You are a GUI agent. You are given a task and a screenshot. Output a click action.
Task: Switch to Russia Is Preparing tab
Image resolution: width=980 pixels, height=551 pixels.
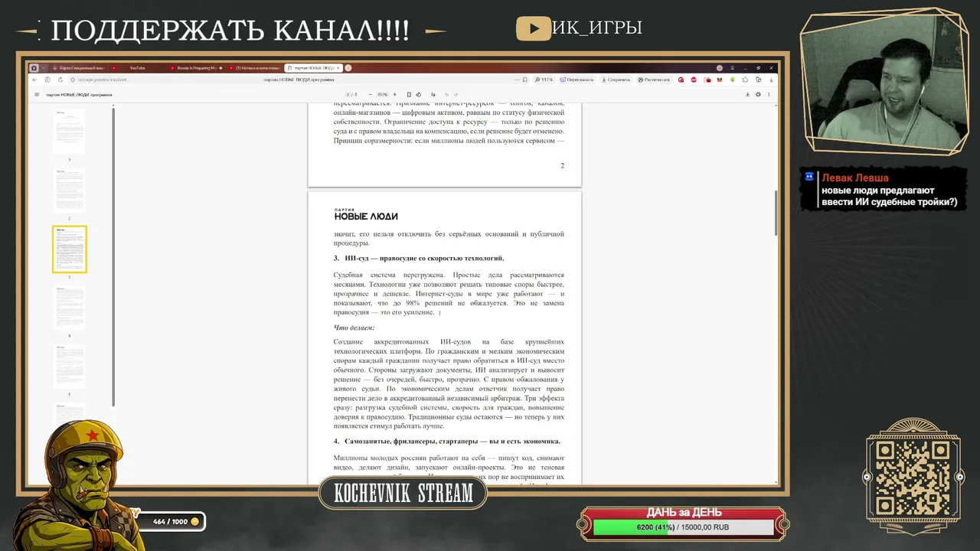point(196,68)
